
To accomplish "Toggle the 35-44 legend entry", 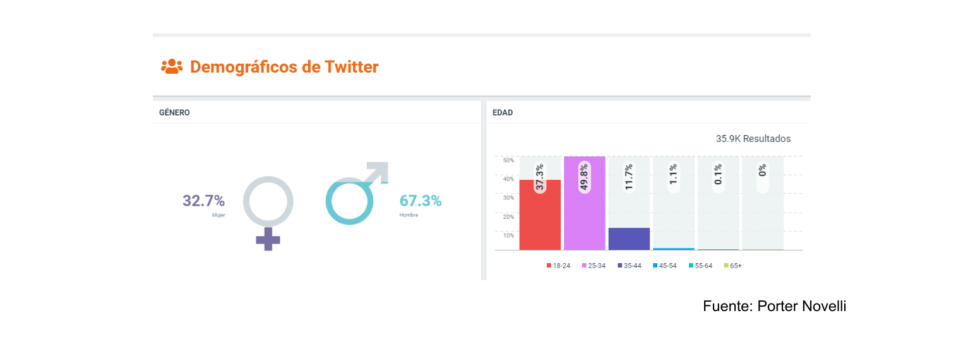I will click(630, 266).
